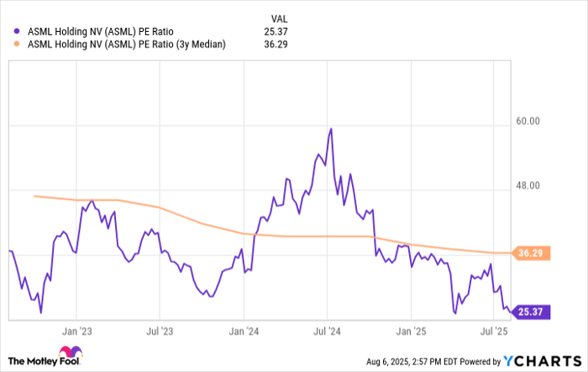Screen dimensions: 588x372
Task: Click the Jul '24 x-axis label
Action: [x=327, y=332]
